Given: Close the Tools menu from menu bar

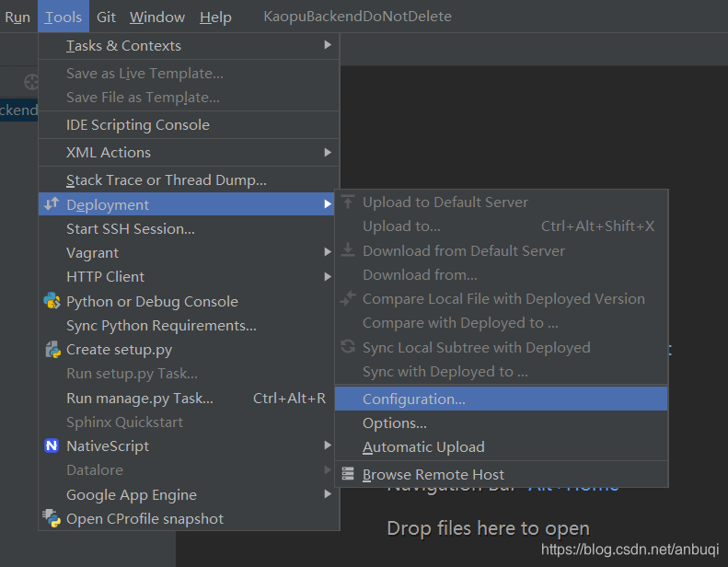Looking at the screenshot, I should coord(64,17).
